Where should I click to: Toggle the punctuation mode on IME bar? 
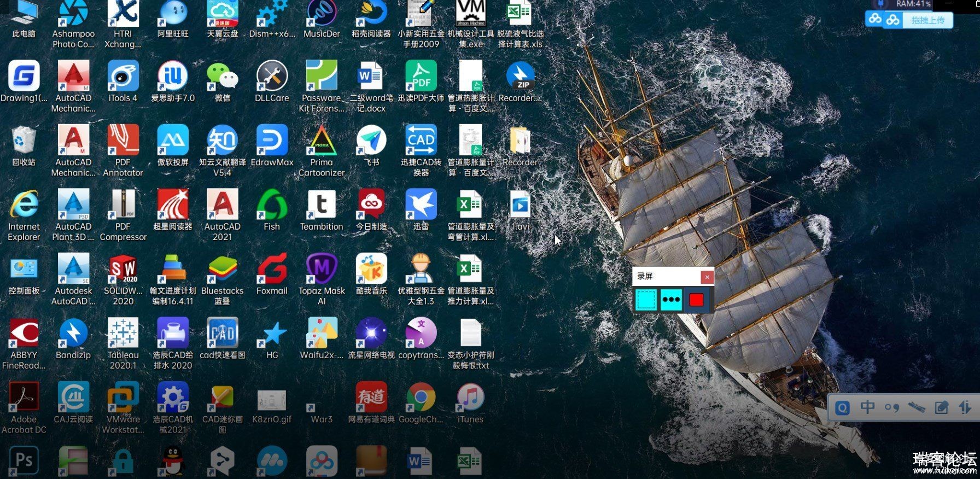tap(892, 407)
